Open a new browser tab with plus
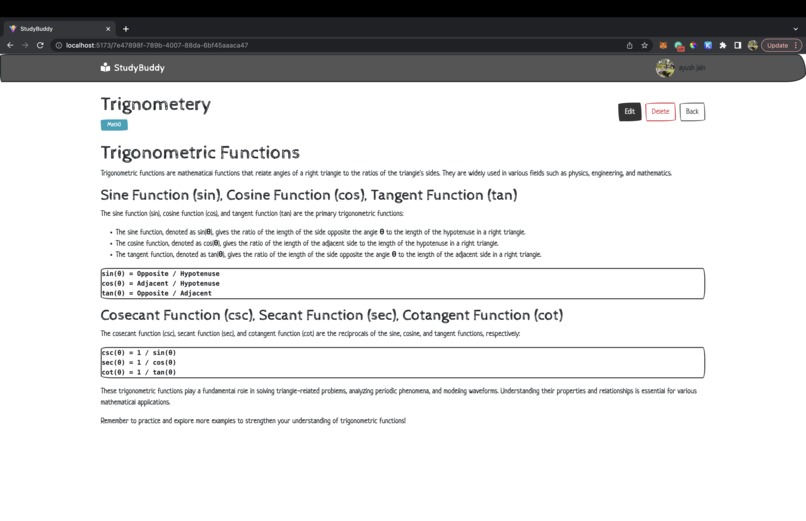The image size is (806, 521). 126,29
